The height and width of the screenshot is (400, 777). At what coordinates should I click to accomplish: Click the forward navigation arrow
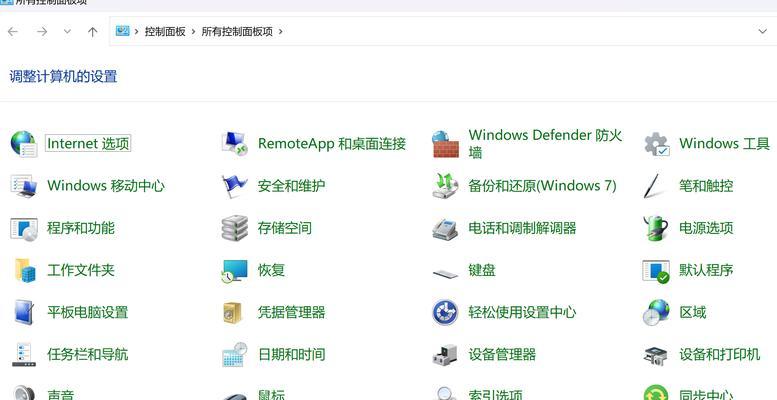42,32
